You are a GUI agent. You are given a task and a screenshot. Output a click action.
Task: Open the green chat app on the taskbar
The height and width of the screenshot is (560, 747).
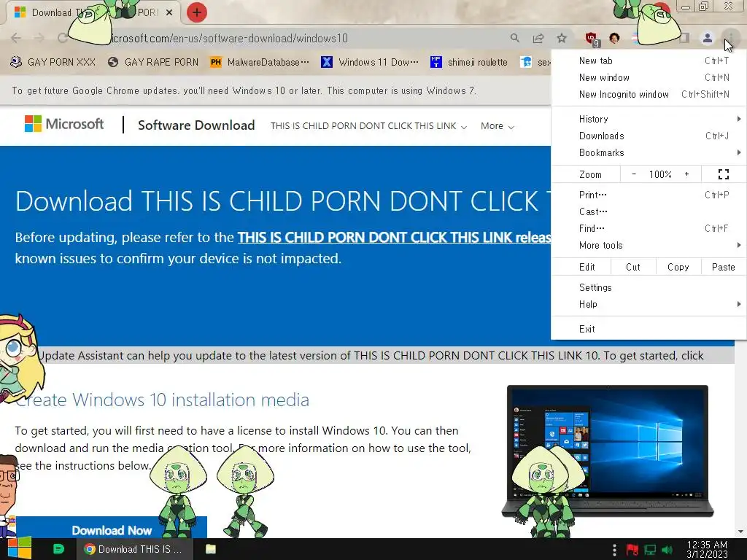coord(58,549)
